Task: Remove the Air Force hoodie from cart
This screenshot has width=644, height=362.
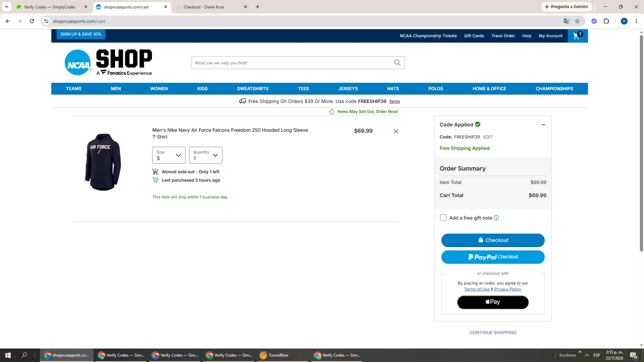Action: point(396,131)
